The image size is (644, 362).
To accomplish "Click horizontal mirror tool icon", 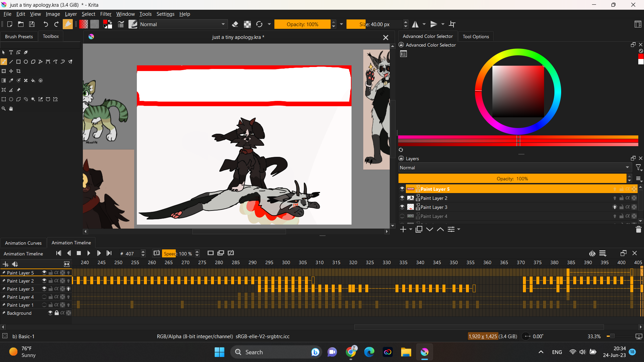I will click(x=415, y=24).
